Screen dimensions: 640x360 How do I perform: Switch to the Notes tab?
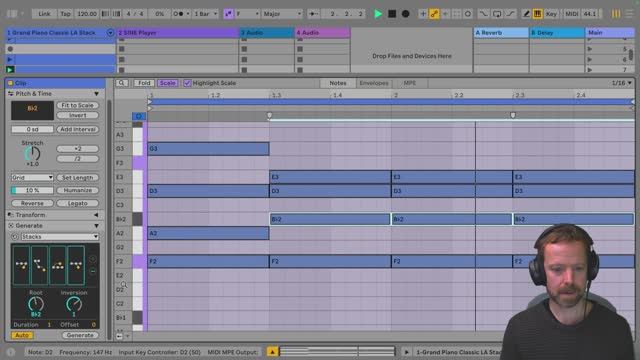[338, 83]
